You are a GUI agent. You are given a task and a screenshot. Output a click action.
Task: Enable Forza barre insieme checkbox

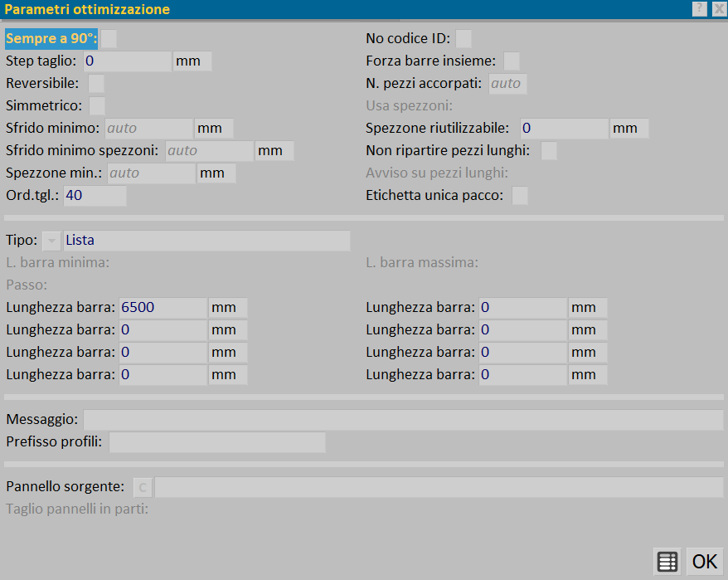pos(512,61)
